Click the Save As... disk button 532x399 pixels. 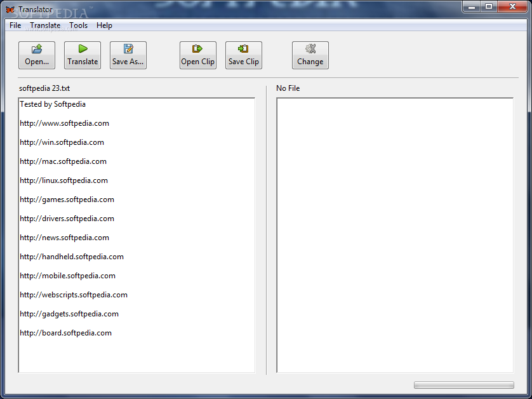coord(128,55)
